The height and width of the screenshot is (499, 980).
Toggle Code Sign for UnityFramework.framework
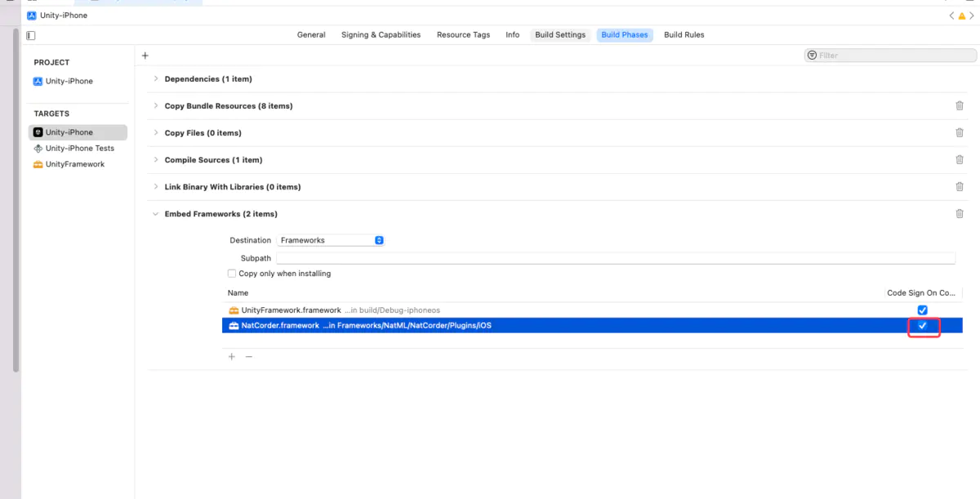point(922,310)
